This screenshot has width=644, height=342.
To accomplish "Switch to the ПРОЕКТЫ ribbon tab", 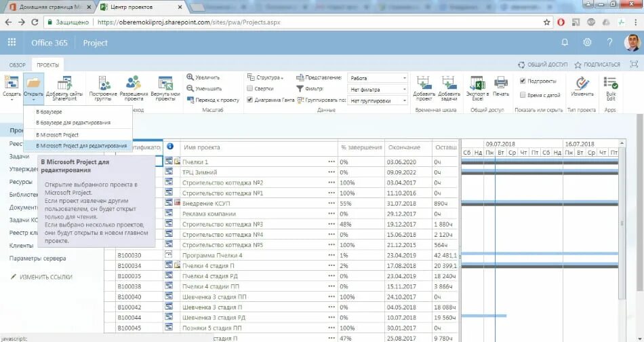I will coord(47,65).
